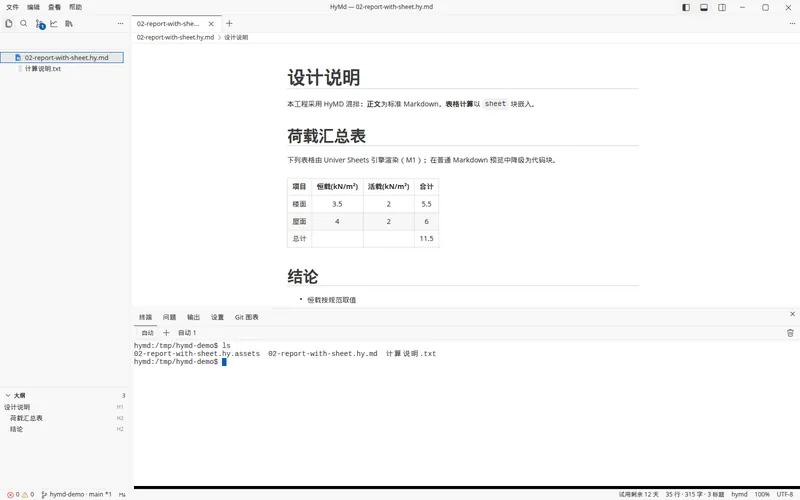Add a new editor tab
Viewport: 800px width, 500px height.
point(229,23)
